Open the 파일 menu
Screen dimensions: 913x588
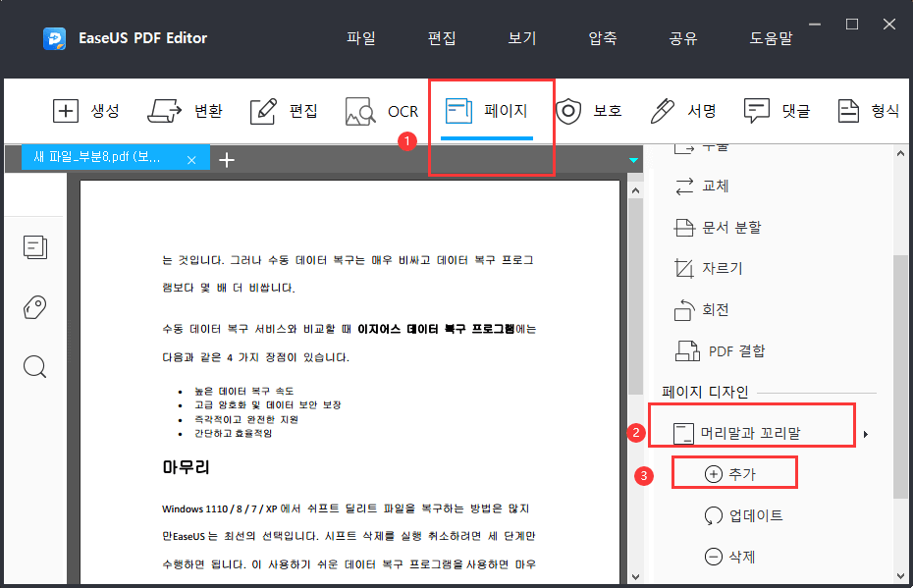click(x=362, y=37)
